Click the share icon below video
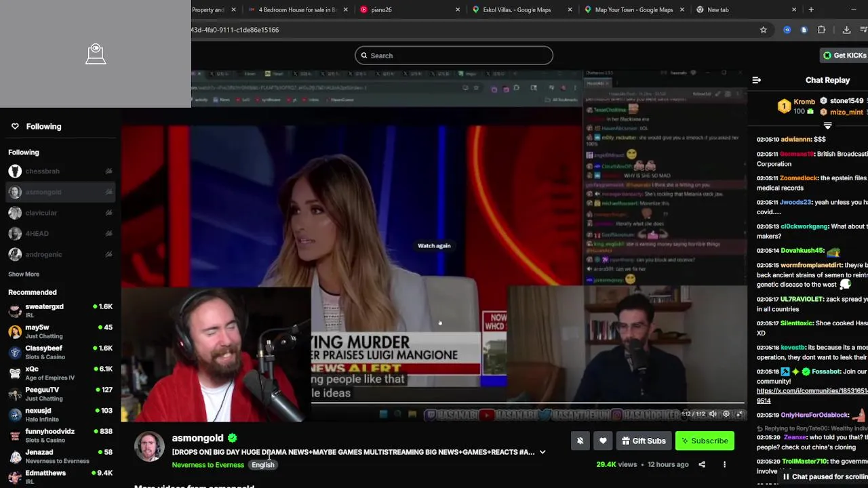Image resolution: width=868 pixels, height=488 pixels. [702, 465]
